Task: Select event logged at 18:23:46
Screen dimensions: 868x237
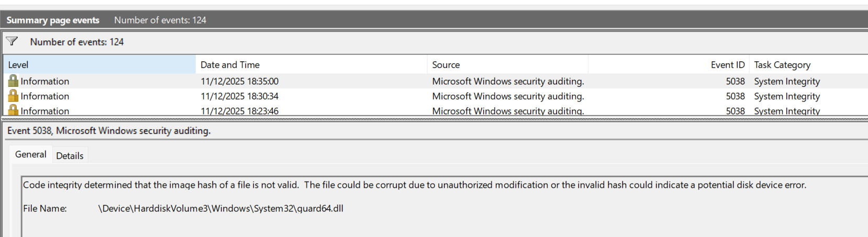Action: tap(239, 110)
